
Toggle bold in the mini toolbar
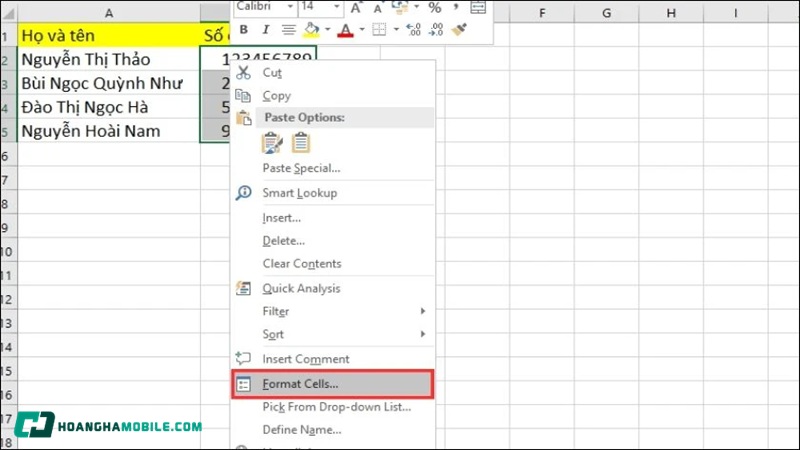point(244,30)
